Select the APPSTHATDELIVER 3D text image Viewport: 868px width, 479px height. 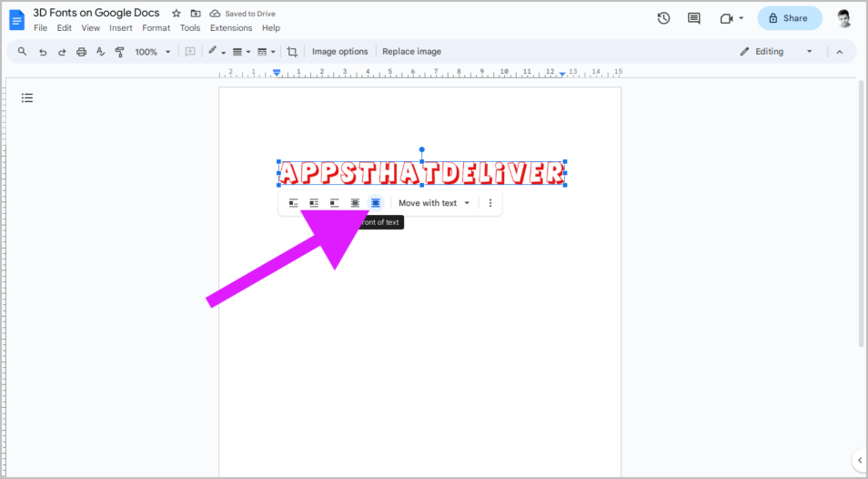[422, 173]
